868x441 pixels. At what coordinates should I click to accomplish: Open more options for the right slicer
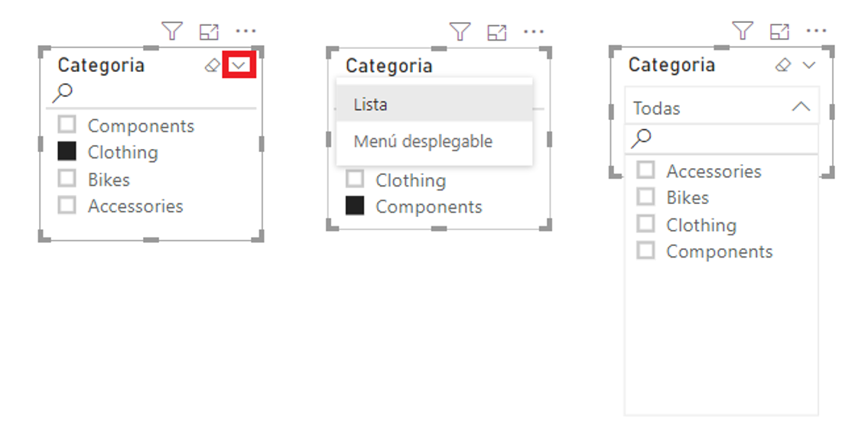coord(816,31)
